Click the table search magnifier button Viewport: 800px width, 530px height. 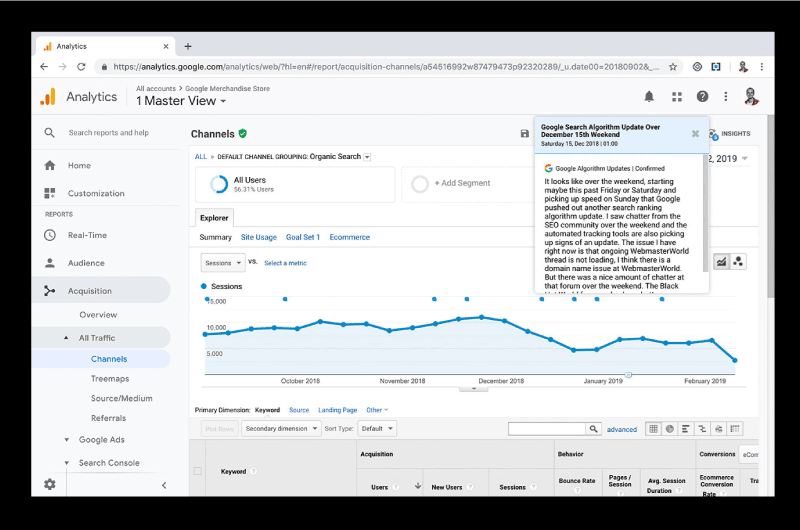click(593, 429)
